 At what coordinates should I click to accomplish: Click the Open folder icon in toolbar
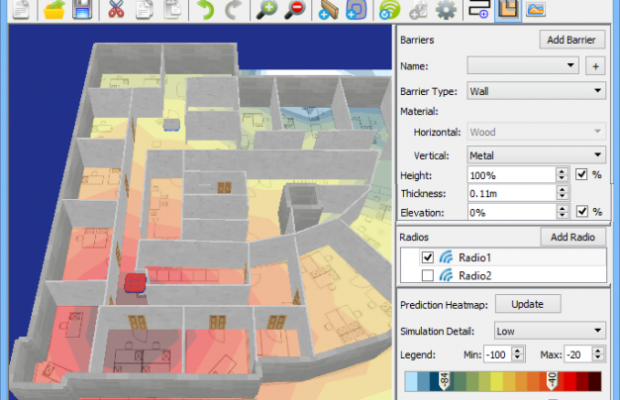52,11
